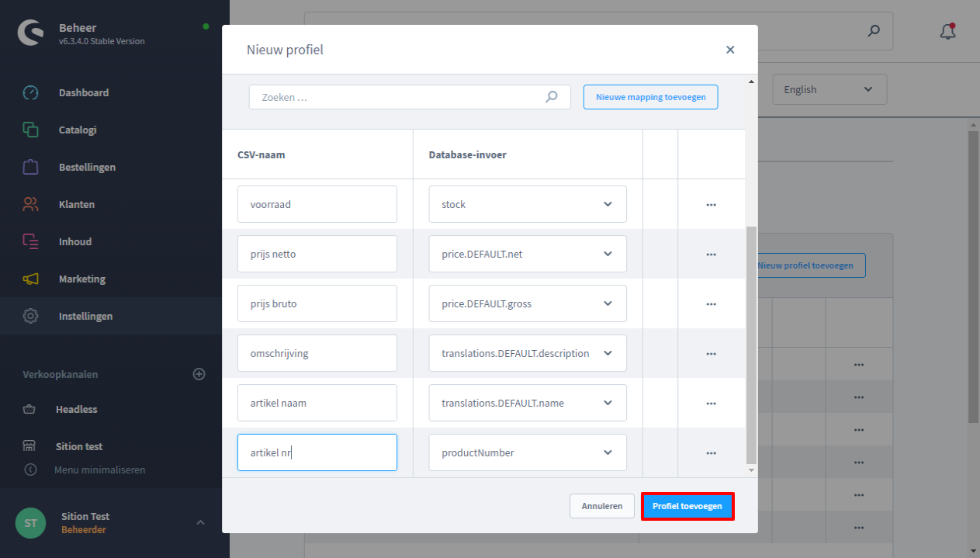Open three-dot menu for voorraad row

(711, 205)
